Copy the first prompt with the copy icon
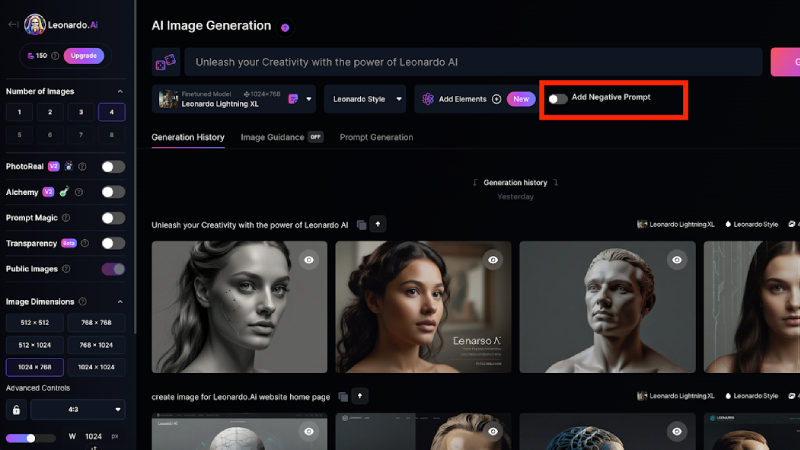The height and width of the screenshot is (450, 800). [361, 225]
